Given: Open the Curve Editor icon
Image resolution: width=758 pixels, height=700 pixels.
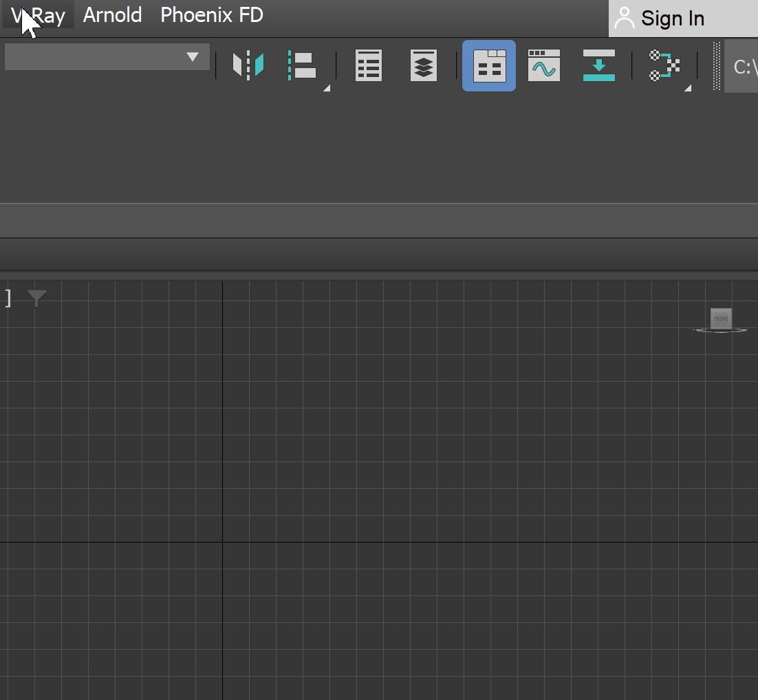Looking at the screenshot, I should [x=544, y=65].
